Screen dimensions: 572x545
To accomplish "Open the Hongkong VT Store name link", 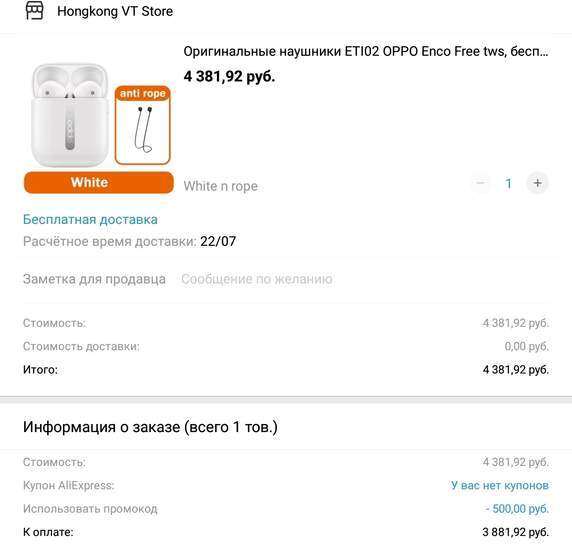I will [115, 11].
